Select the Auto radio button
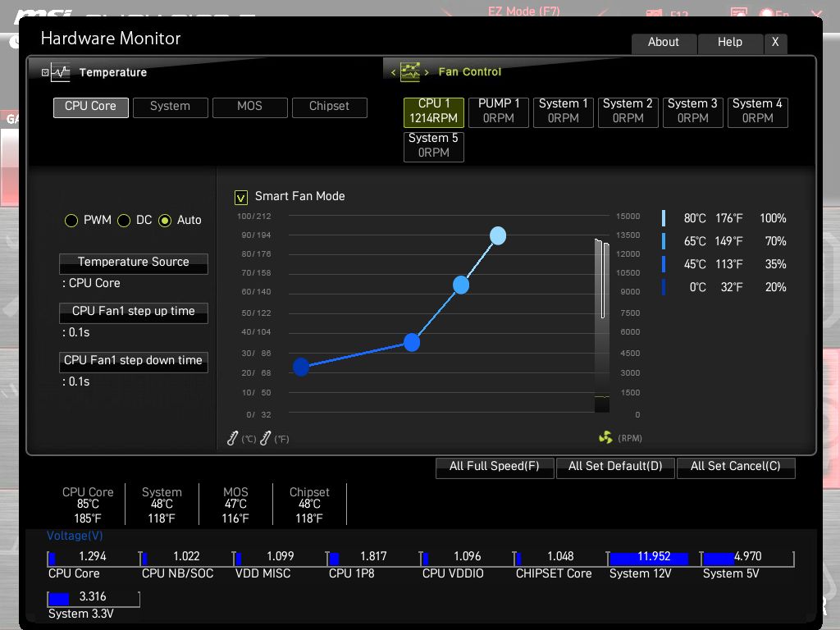This screenshot has width=840, height=630. pos(165,220)
